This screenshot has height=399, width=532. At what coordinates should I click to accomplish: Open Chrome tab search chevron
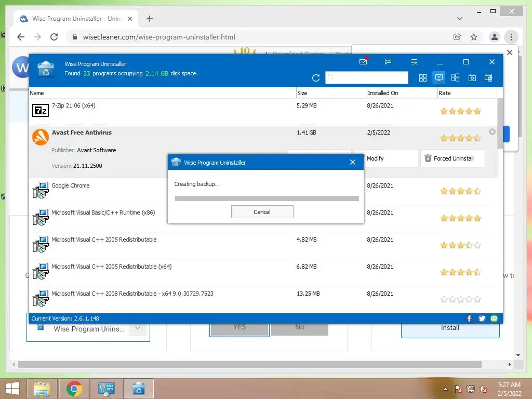(460, 19)
